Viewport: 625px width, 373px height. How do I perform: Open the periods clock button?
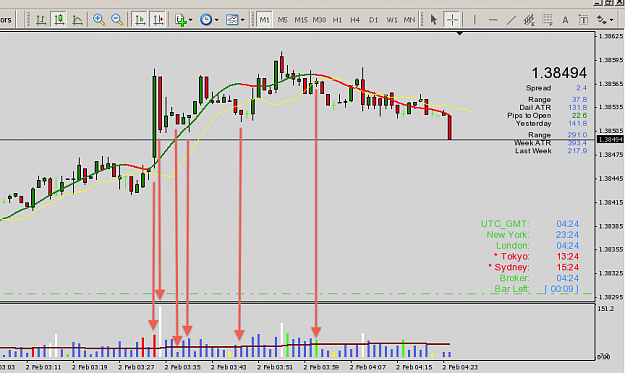[206, 19]
